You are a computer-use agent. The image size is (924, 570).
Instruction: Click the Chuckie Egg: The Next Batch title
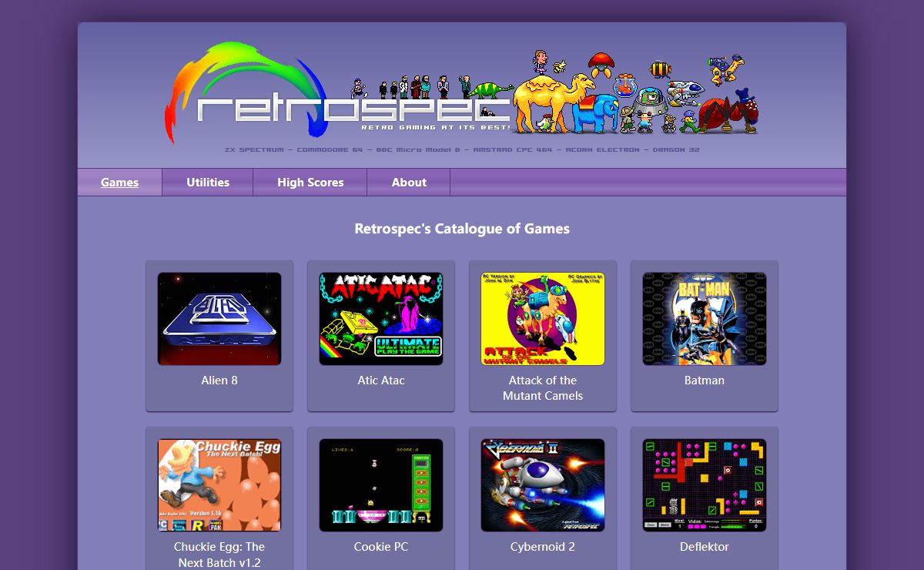click(219, 555)
